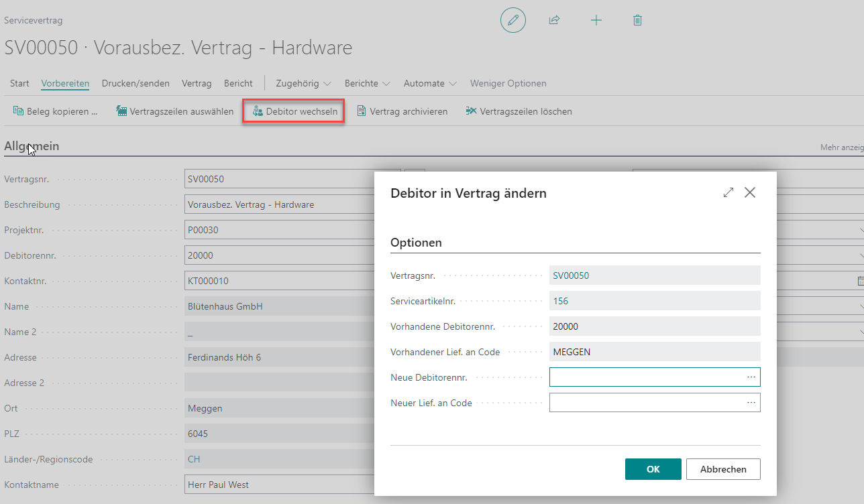Click Vertragszeilen löschen action
The height and width of the screenshot is (504, 864).
click(519, 111)
